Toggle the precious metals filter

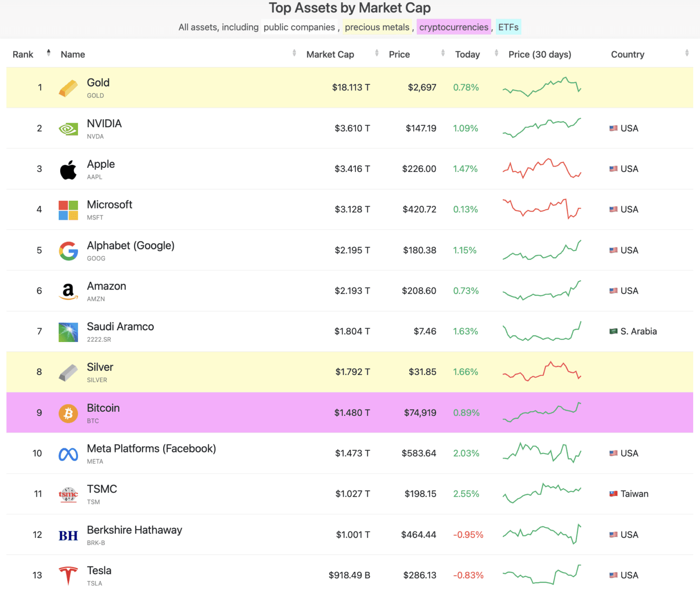pyautogui.click(x=377, y=27)
